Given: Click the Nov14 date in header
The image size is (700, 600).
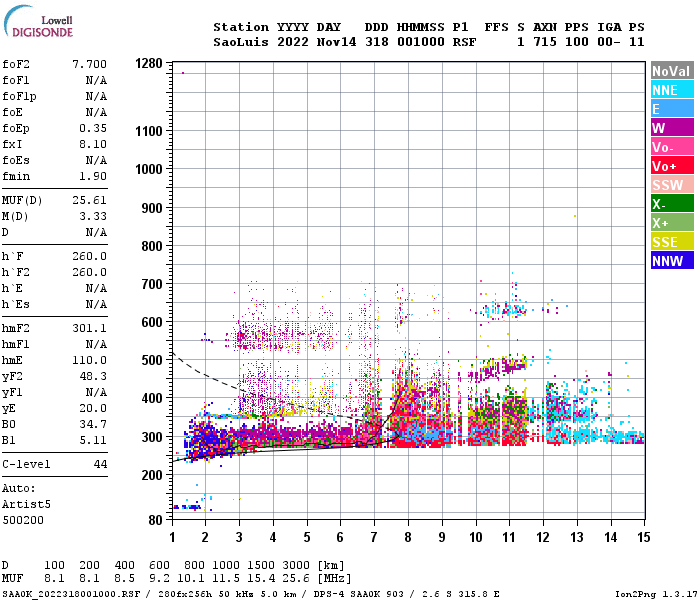Looking at the screenshot, I should 337,42.
